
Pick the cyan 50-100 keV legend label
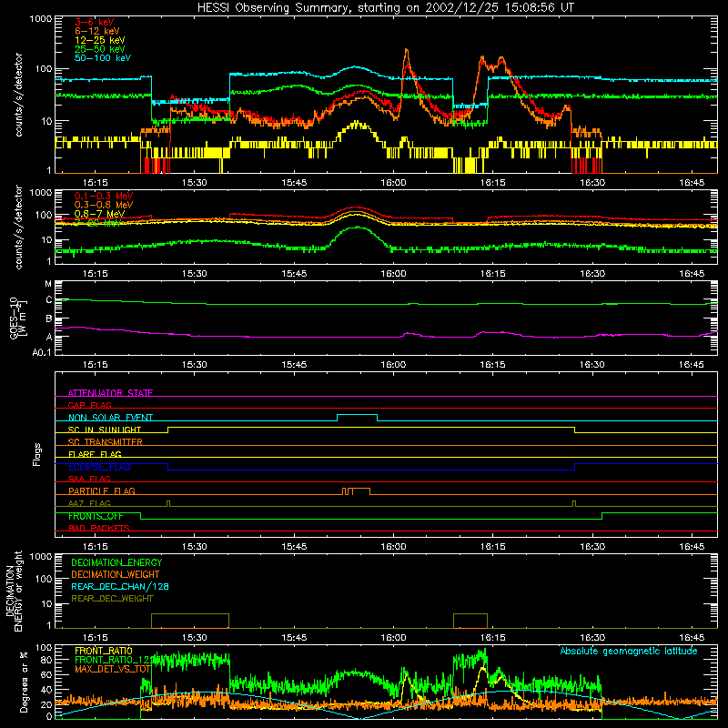coord(103,58)
